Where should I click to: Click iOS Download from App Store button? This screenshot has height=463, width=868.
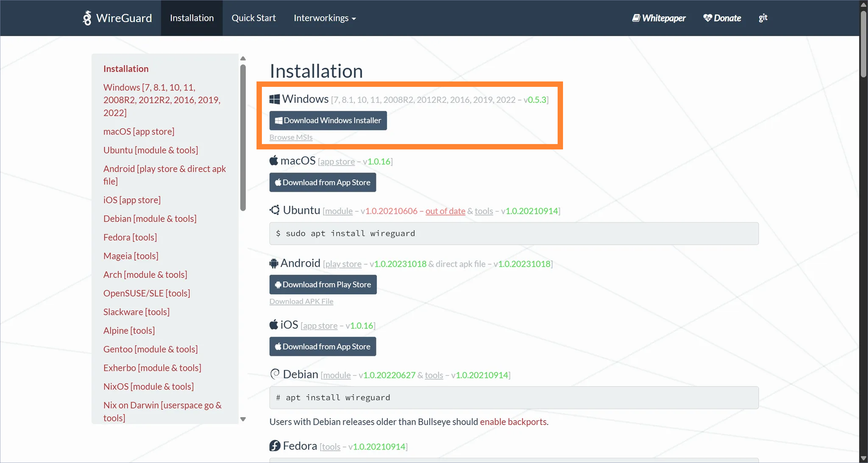coord(323,346)
